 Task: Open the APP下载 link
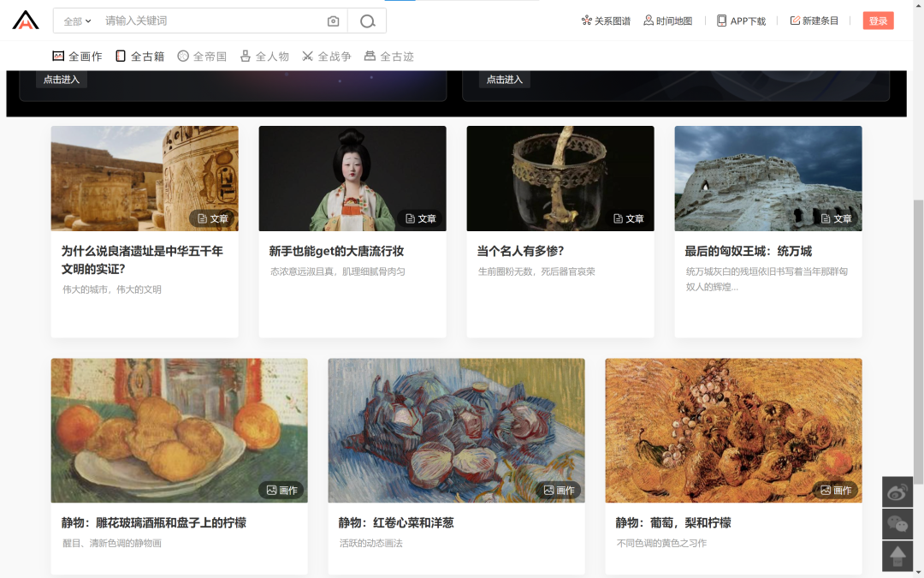pyautogui.click(x=741, y=21)
